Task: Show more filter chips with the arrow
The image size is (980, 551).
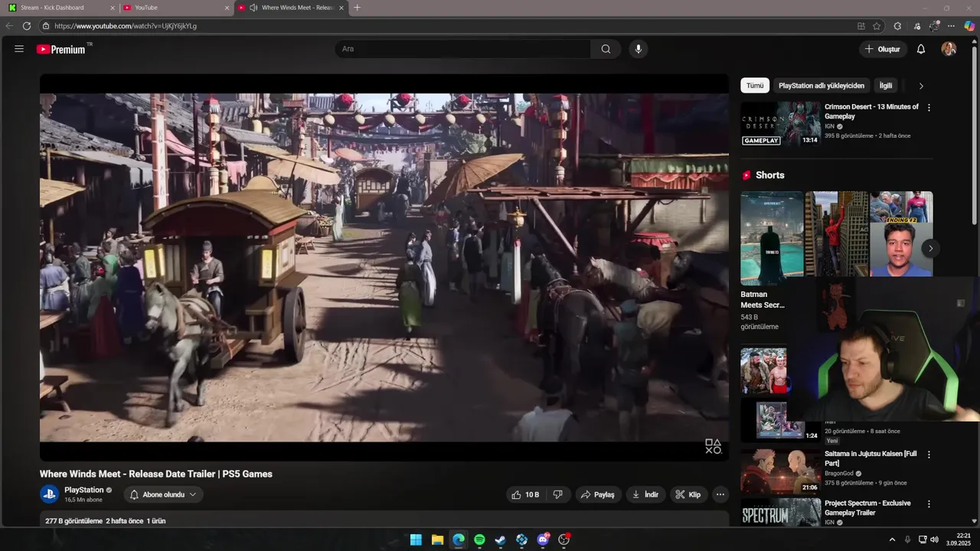Action: [x=921, y=86]
